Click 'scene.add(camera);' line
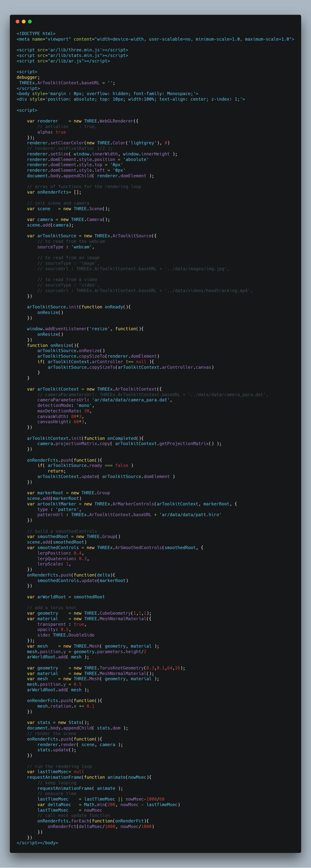 (50, 225)
